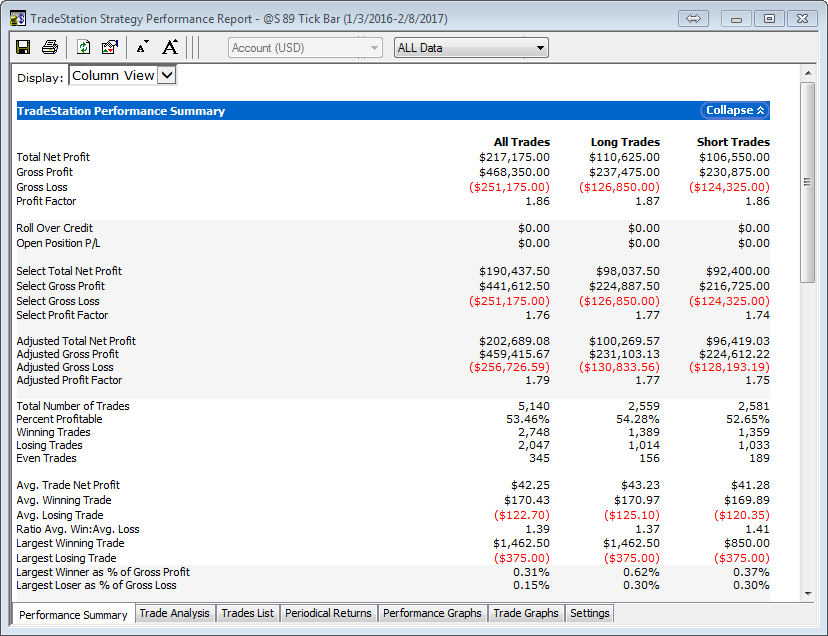Image resolution: width=828 pixels, height=636 pixels.
Task: Click the Save report icon
Action: (23, 47)
